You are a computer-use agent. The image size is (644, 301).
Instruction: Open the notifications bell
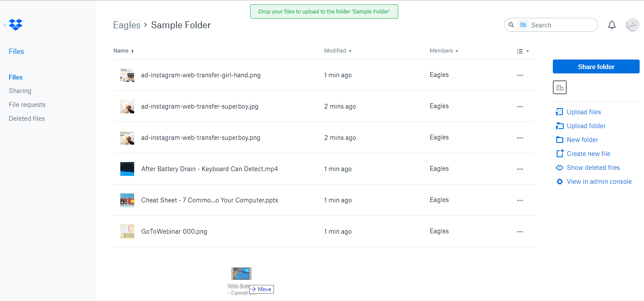pyautogui.click(x=612, y=25)
